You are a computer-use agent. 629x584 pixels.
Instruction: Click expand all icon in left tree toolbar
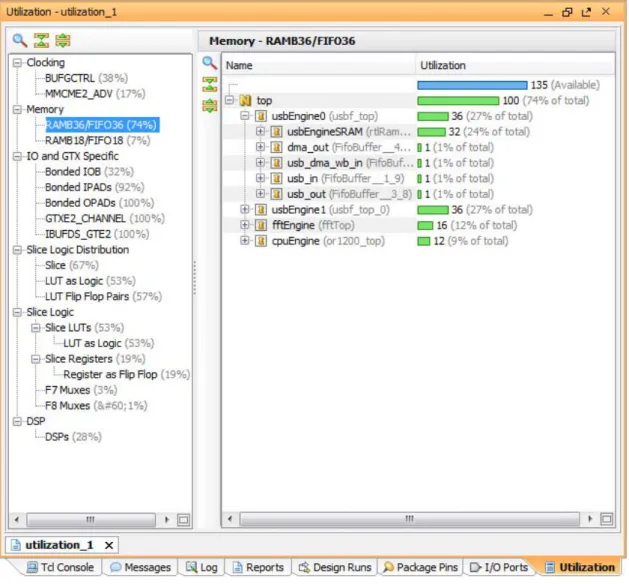tap(63, 40)
